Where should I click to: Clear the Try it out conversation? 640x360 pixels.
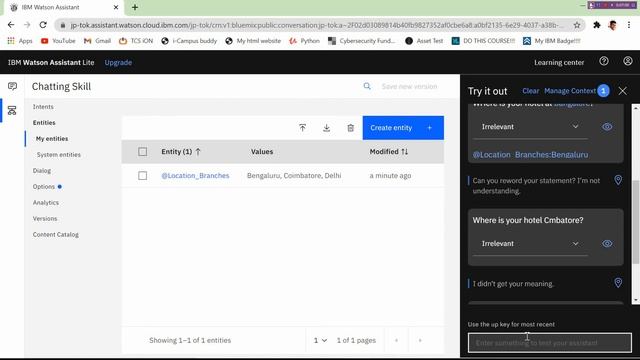[531, 91]
